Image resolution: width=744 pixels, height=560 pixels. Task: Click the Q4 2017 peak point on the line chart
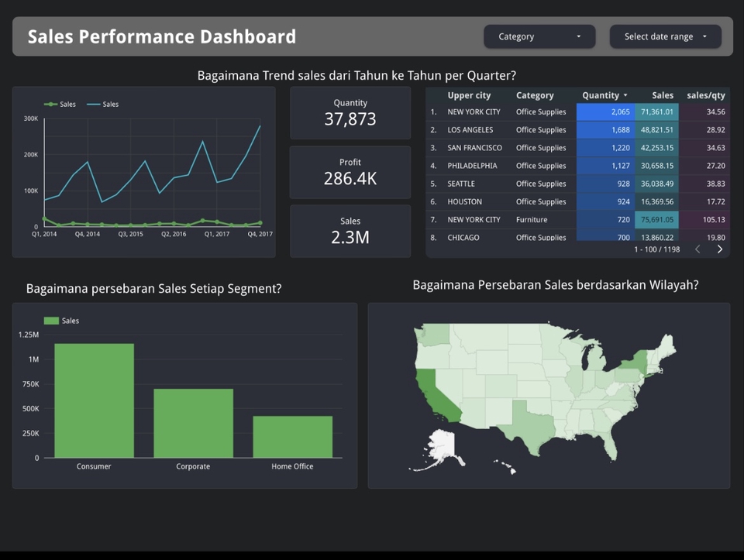[x=261, y=125]
